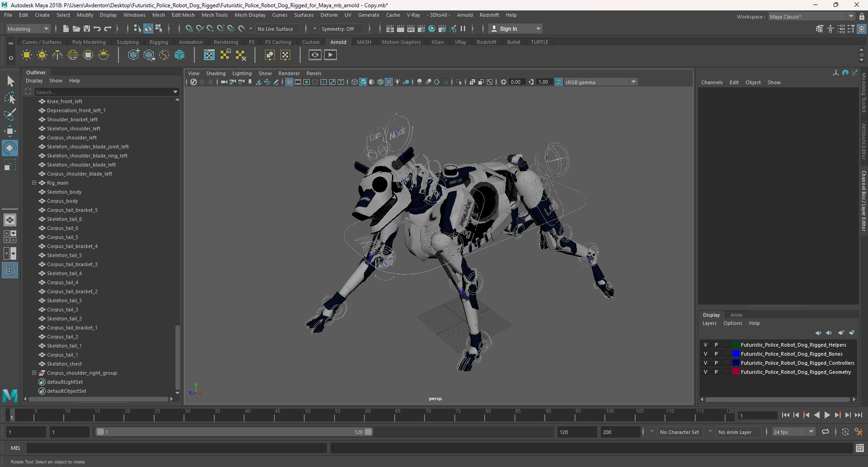This screenshot has width=868, height=467.
Task: Click the Open Scene folder icon
Action: point(76,29)
